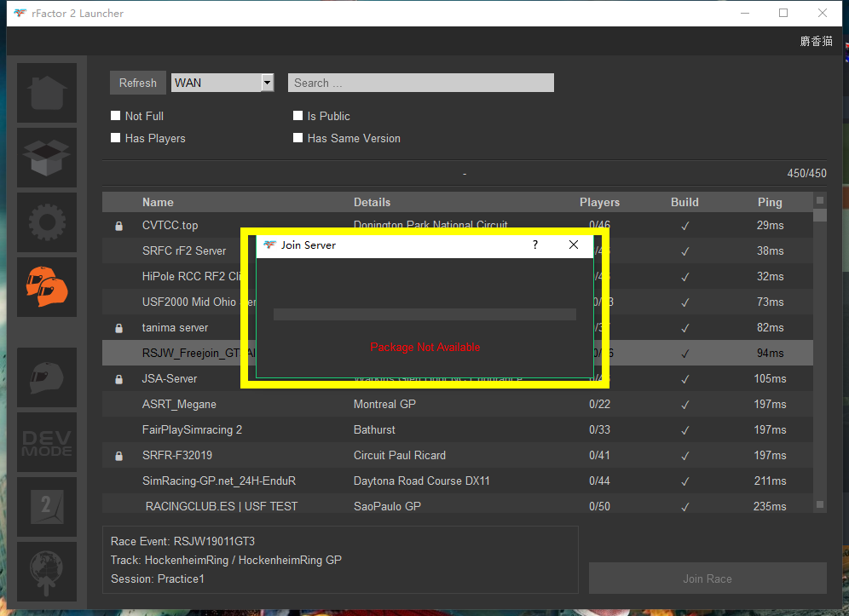Sort servers by the Players column header
Image resolution: width=849 pixels, height=616 pixels.
pyautogui.click(x=599, y=203)
